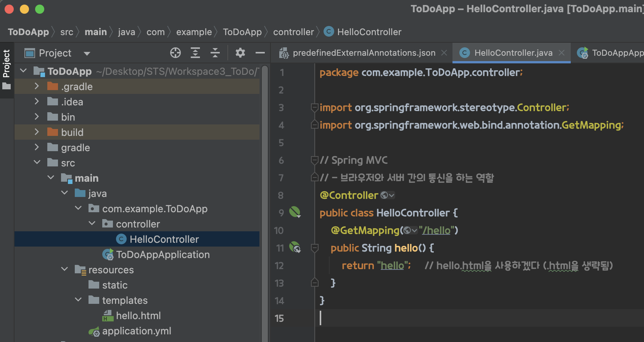
Task: Click example in the breadcrumb bar
Action: tap(194, 32)
